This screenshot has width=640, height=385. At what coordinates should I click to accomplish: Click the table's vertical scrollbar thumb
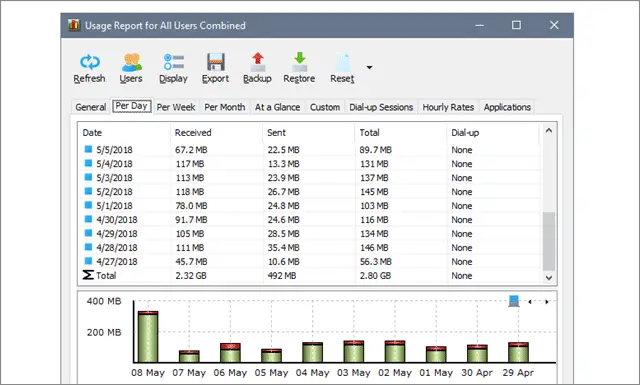point(549,241)
